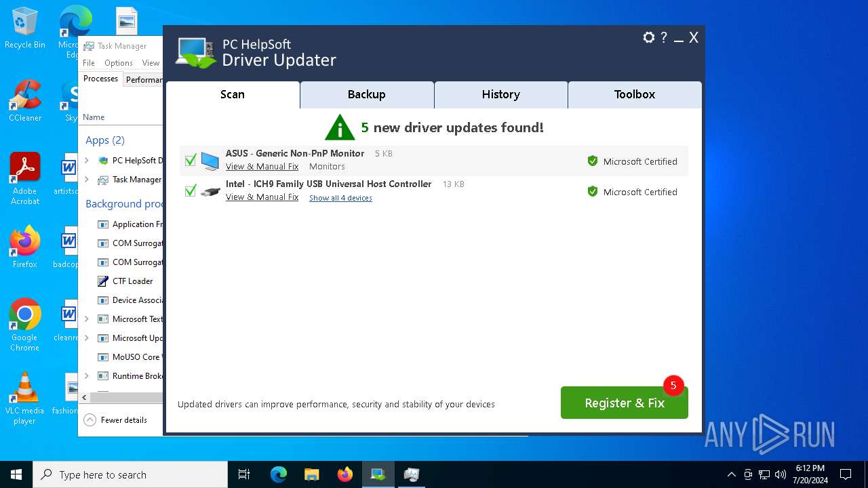Click the ASUS monitor device icon
The height and width of the screenshot is (488, 868).
210,161
